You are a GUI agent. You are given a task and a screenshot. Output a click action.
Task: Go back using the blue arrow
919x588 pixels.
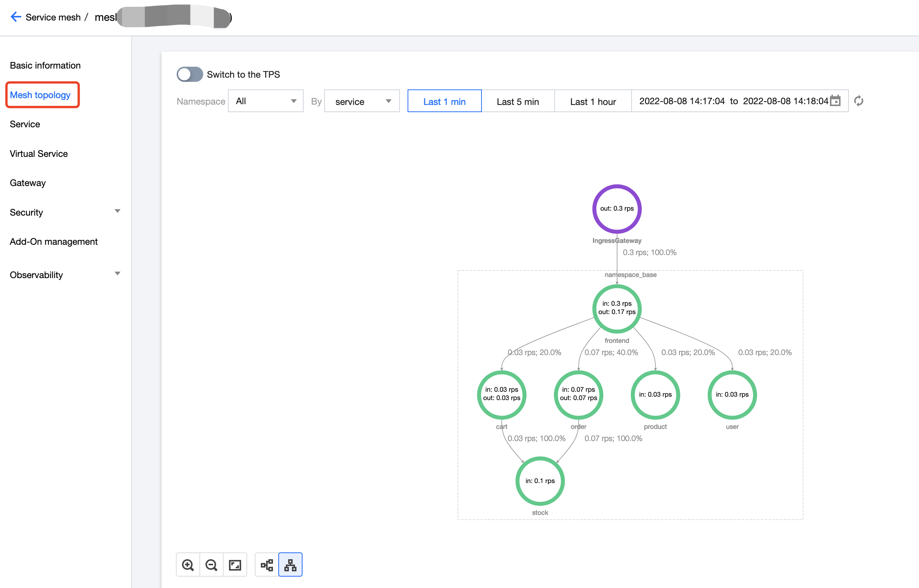tap(16, 17)
